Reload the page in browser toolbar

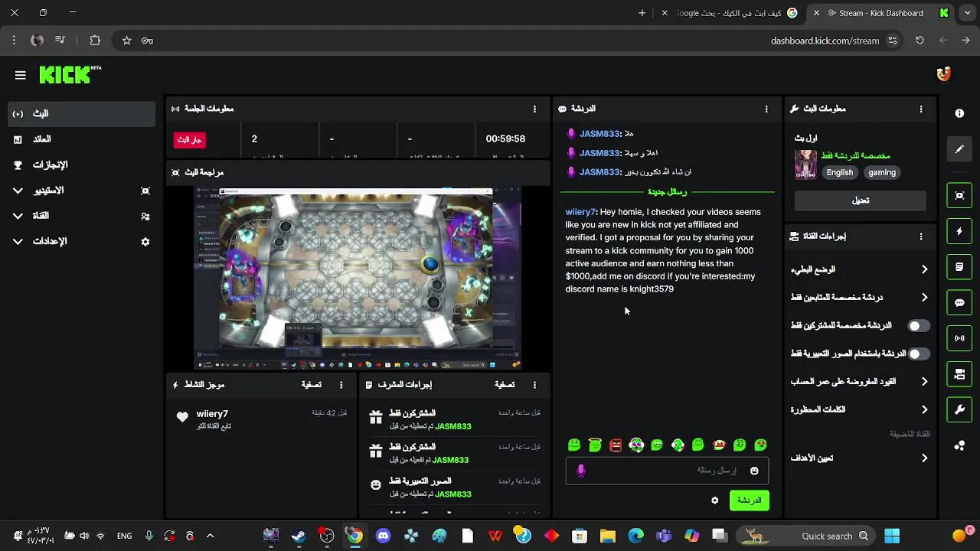(x=920, y=41)
